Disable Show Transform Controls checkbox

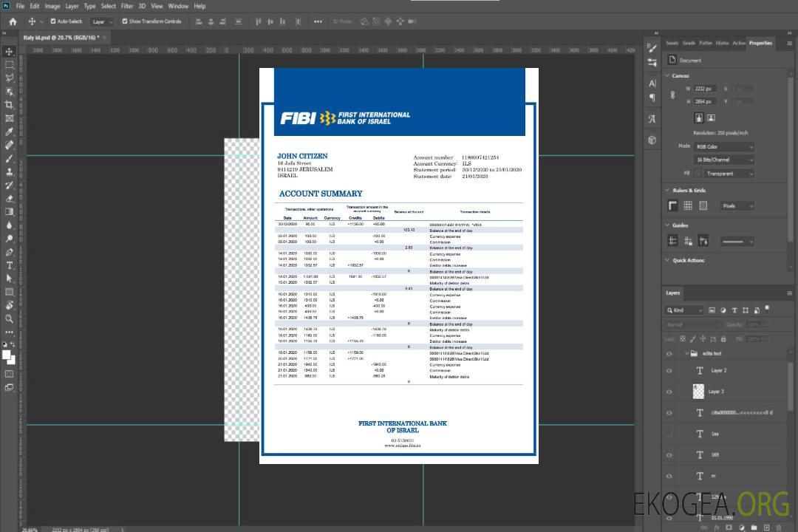tap(125, 21)
